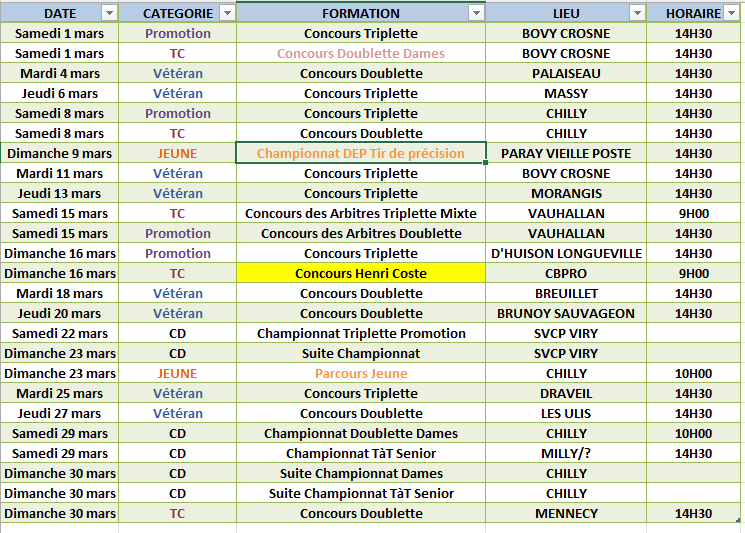Click the Jeudi 6 mars date cell
Image resolution: width=745 pixels, height=533 pixels.
pos(60,93)
